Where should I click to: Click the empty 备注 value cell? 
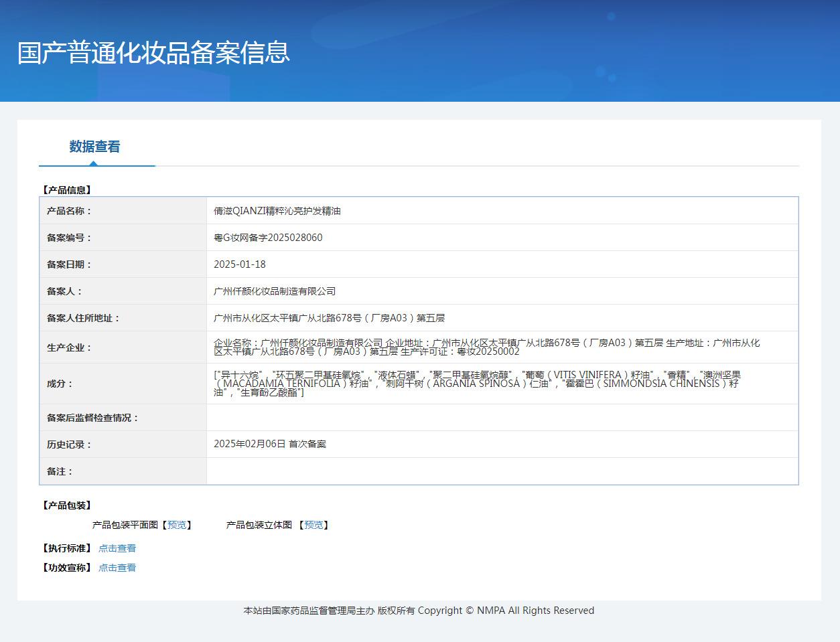click(502, 471)
